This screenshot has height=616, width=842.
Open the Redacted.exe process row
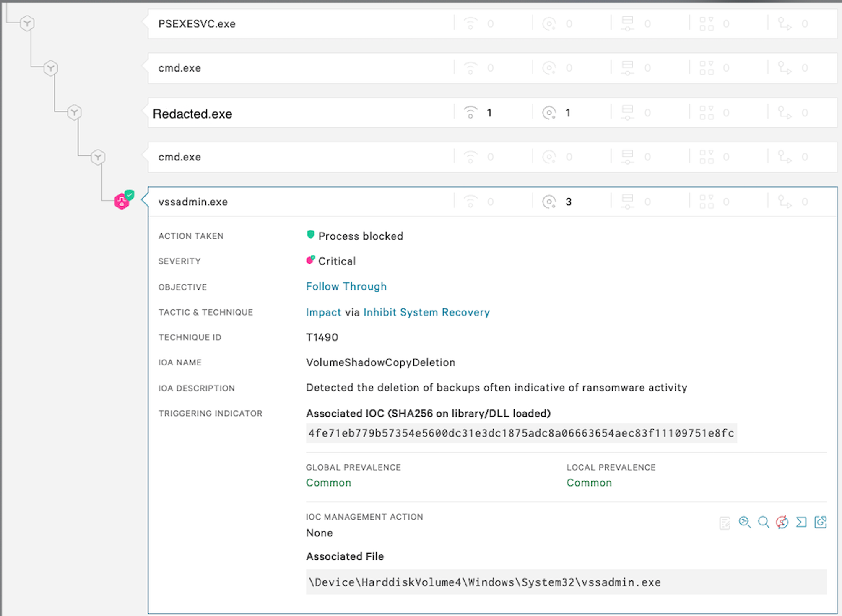point(492,113)
